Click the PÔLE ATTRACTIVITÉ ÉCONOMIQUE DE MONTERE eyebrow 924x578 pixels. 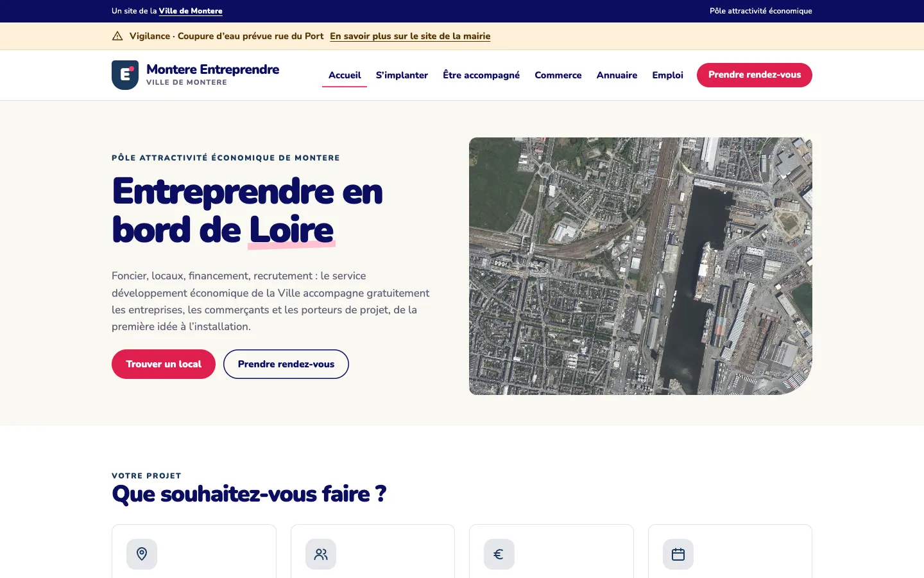(226, 158)
